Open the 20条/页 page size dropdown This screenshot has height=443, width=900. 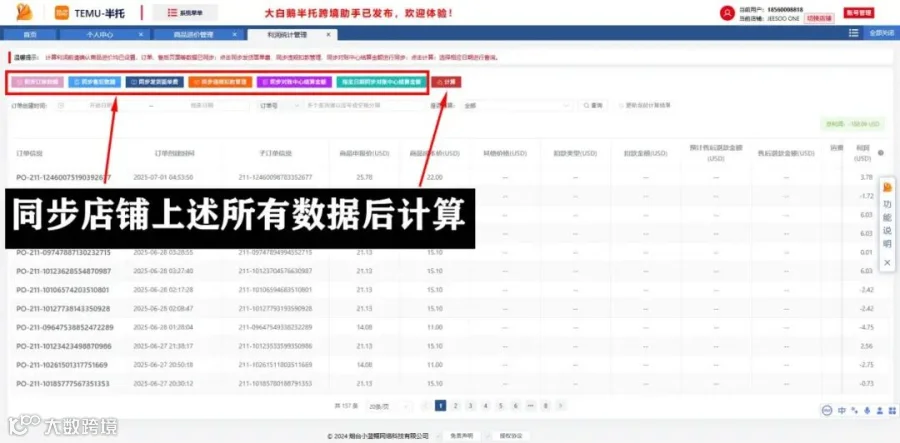click(x=389, y=406)
